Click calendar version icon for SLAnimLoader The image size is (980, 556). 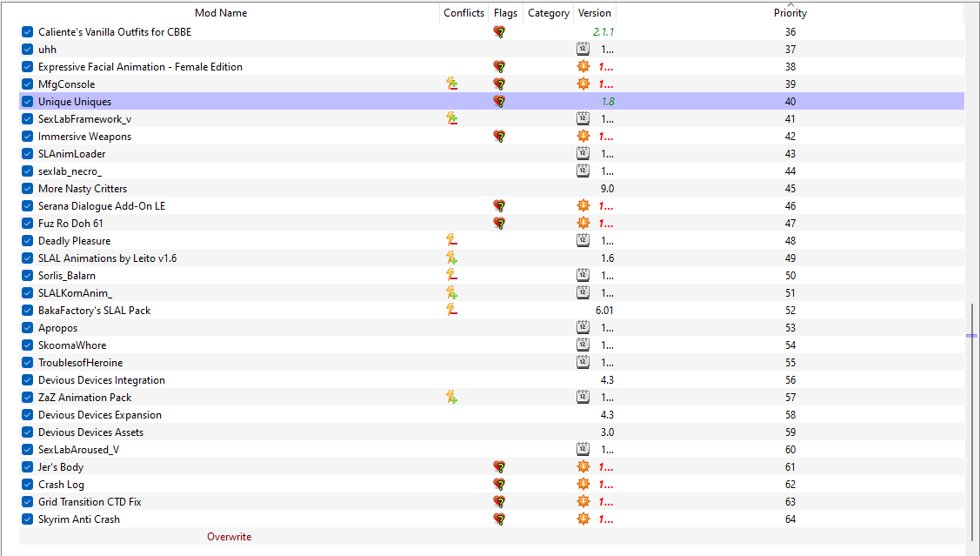[583, 154]
